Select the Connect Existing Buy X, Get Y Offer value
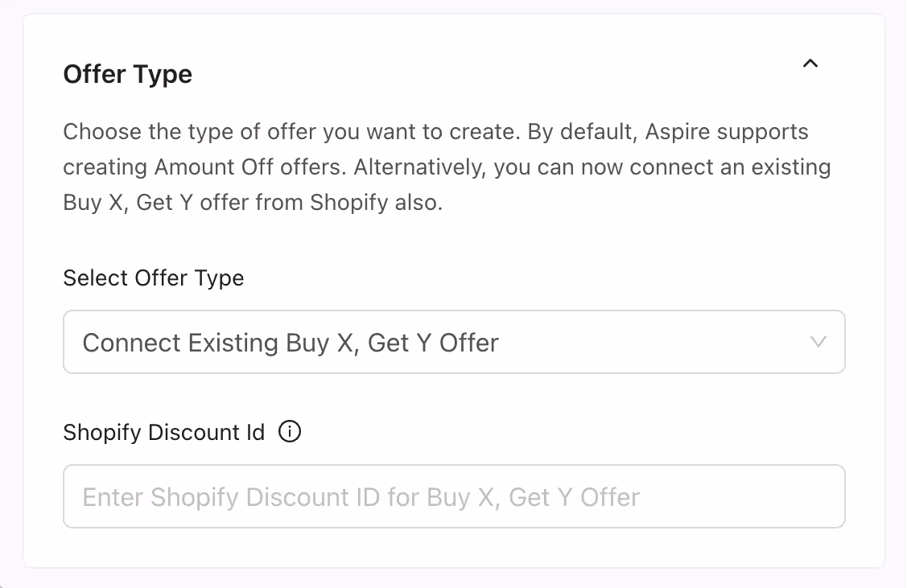This screenshot has width=907, height=588. point(291,343)
